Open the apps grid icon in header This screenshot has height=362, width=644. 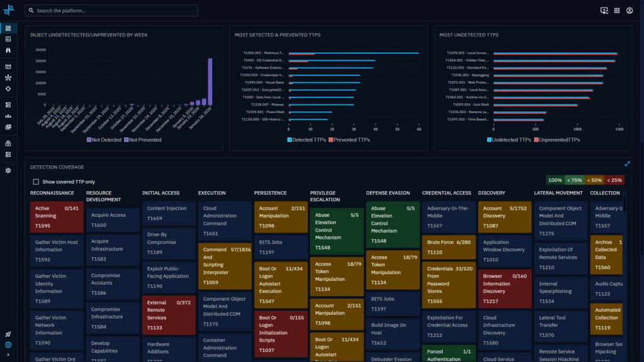pos(617,11)
